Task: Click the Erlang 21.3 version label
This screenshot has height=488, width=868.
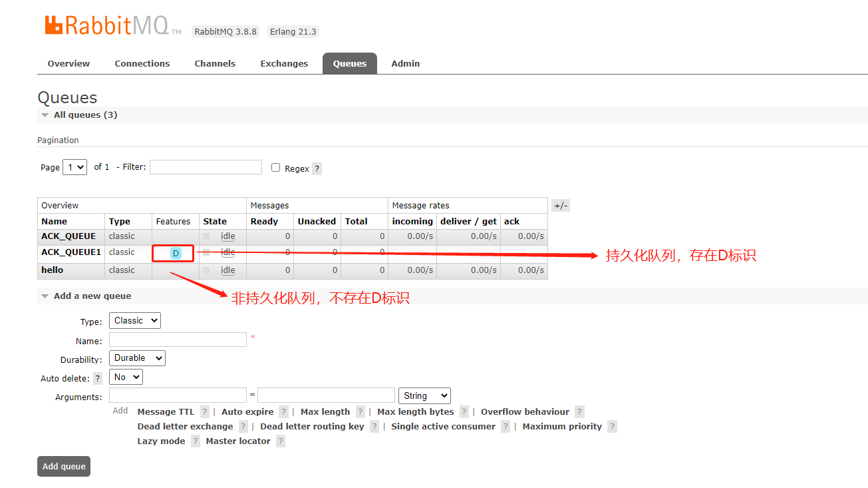Action: tap(293, 32)
